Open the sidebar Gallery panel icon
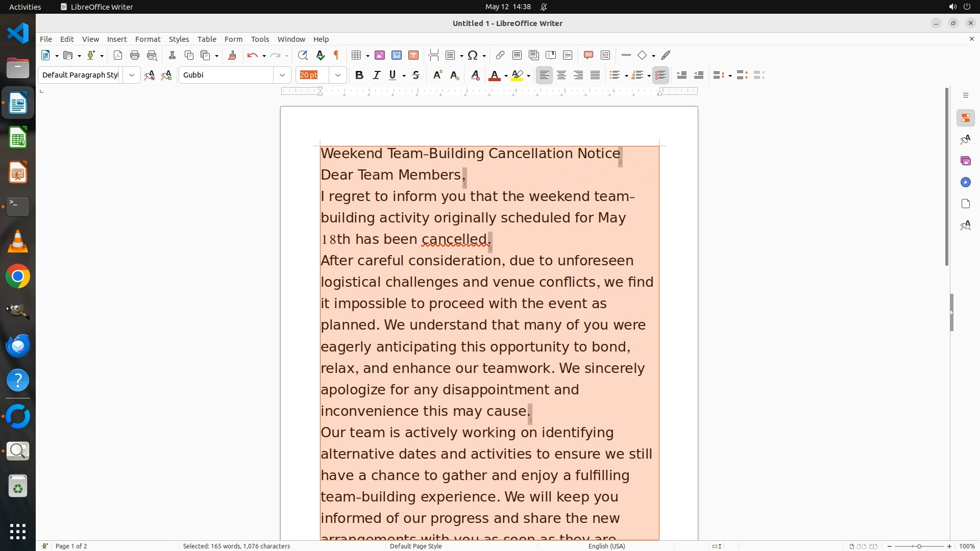Viewport: 980px width, 551px height. [965, 161]
